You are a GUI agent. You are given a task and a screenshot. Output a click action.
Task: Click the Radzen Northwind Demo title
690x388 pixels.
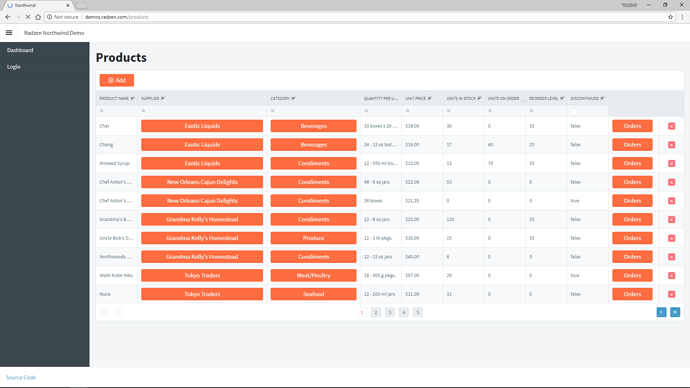click(x=54, y=33)
